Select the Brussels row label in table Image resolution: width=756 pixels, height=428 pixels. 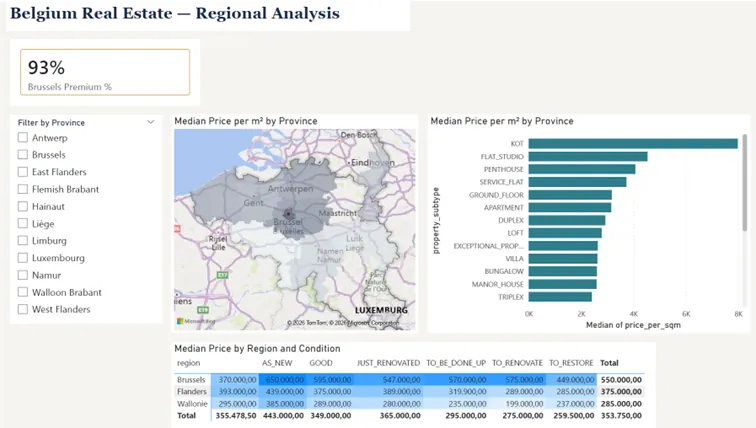[x=191, y=380]
